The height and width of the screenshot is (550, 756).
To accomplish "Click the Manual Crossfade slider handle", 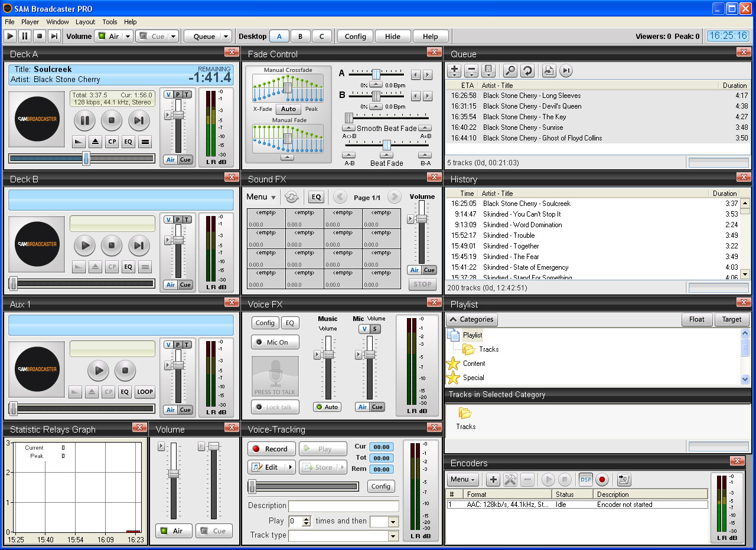I will [288, 87].
